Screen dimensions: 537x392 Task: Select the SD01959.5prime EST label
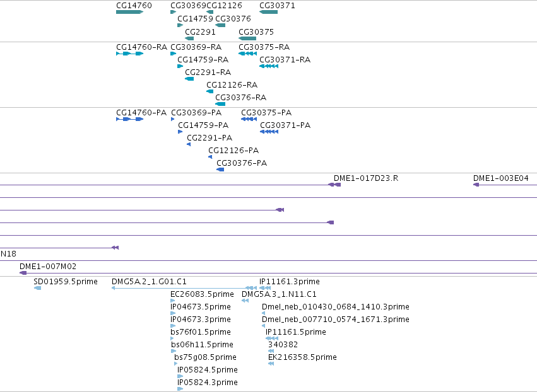pyautogui.click(x=66, y=282)
